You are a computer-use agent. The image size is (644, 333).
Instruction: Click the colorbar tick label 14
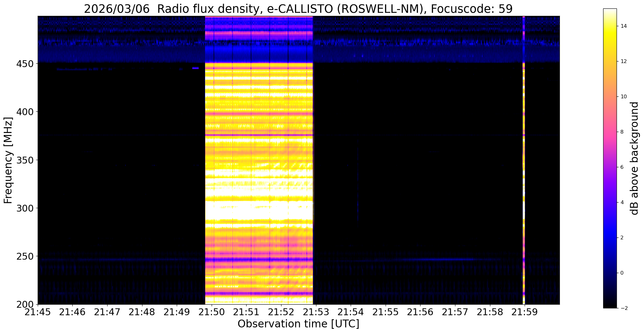click(x=624, y=26)
